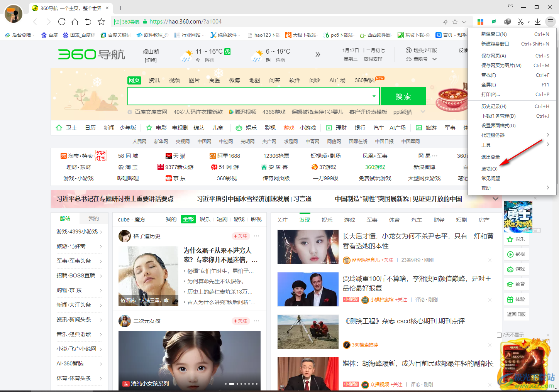Open the 天猫 site link

coord(176,156)
